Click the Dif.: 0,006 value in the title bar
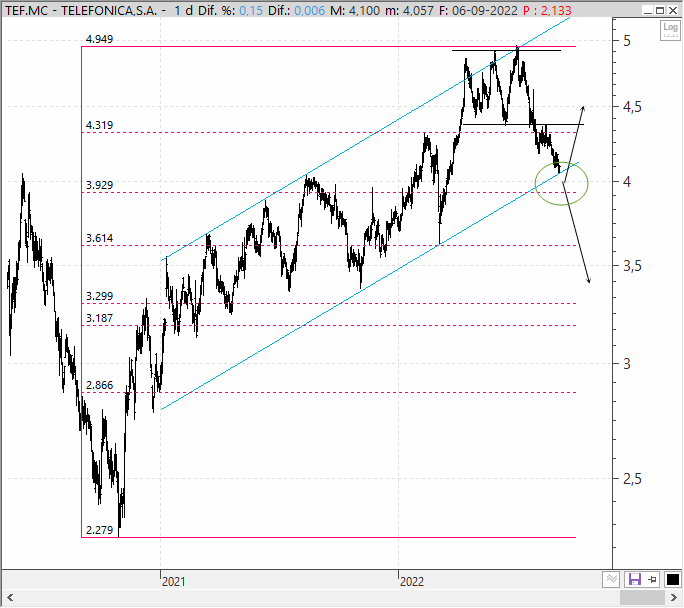The height and width of the screenshot is (608, 684). (296, 10)
